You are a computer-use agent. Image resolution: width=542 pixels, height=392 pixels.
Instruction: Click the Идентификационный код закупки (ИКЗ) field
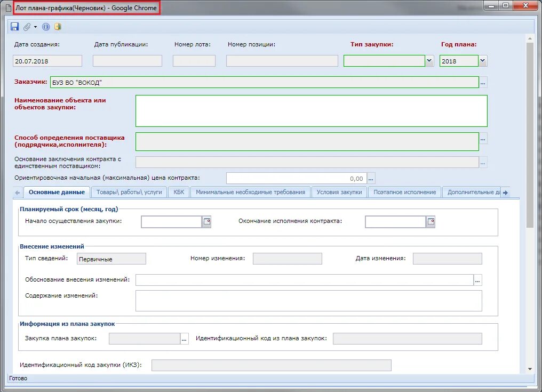272,365
